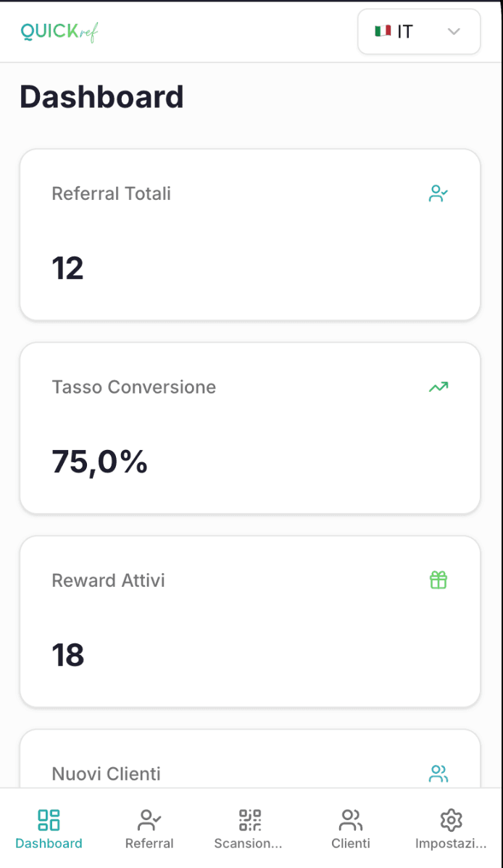
Task: Click the people icon on Nuovi Clienti card
Action: 438,774
